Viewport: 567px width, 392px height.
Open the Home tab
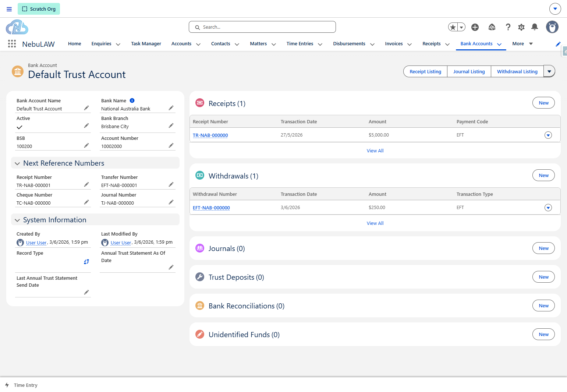click(75, 43)
